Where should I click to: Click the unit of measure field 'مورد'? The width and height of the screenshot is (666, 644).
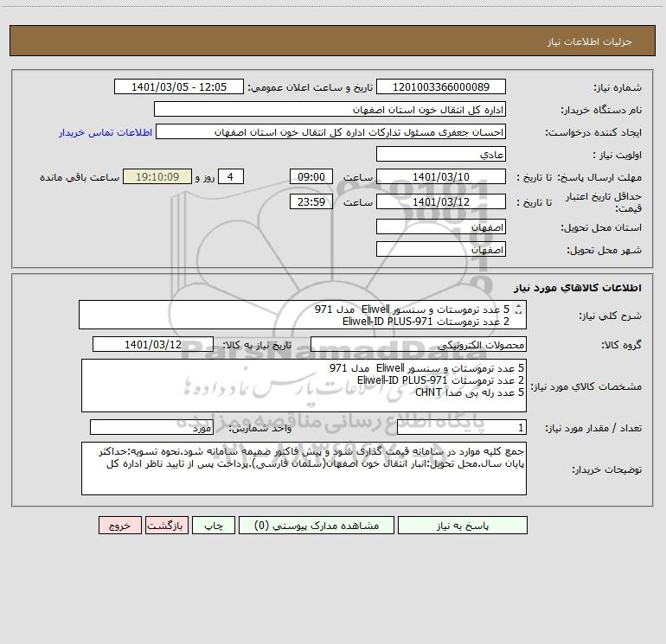pos(151,428)
